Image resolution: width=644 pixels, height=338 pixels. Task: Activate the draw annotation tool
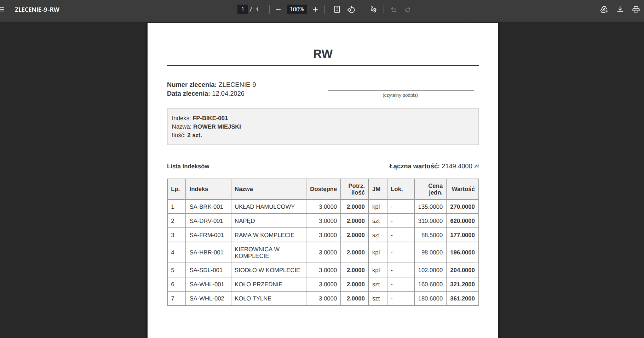374,10
